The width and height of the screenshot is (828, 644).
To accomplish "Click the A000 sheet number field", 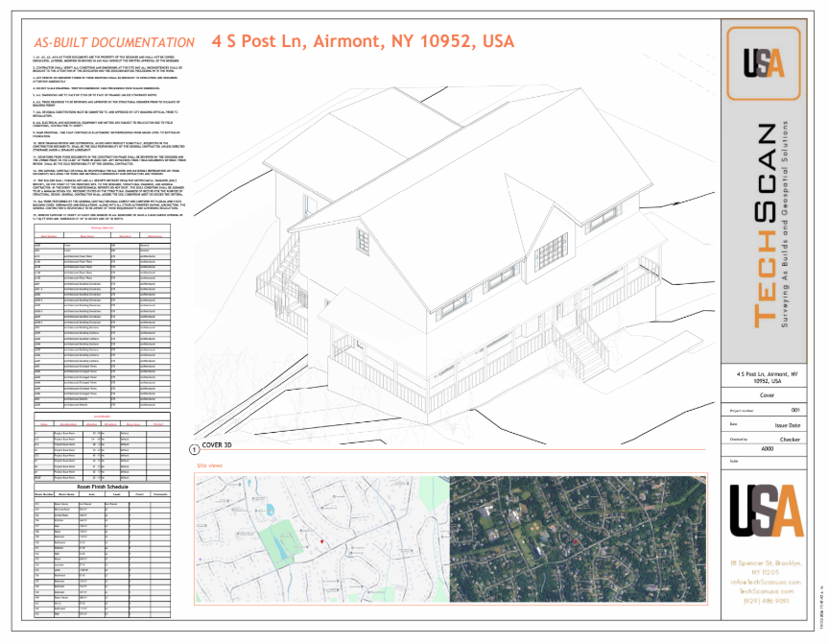I will 767,448.
